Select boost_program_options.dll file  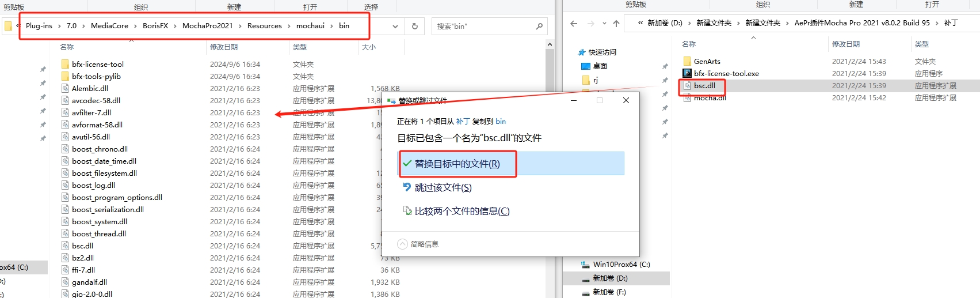tap(117, 197)
